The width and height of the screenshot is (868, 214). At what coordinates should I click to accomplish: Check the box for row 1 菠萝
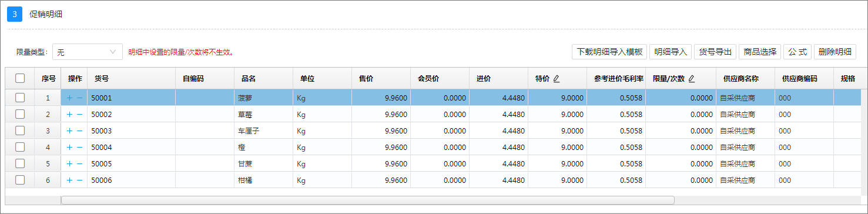tap(20, 98)
